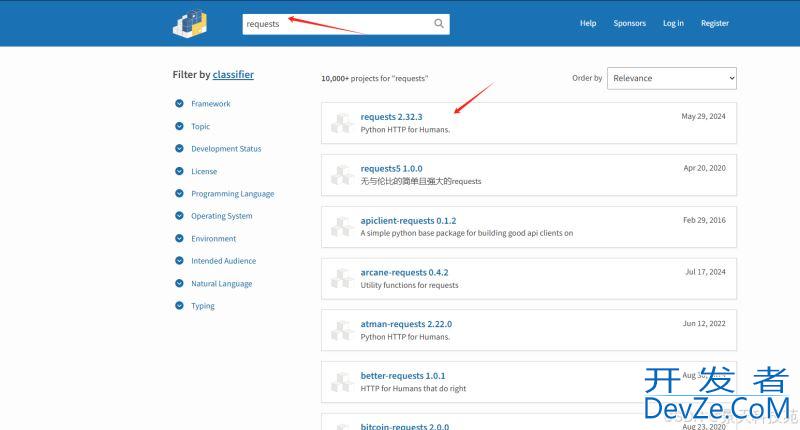Open the requests5 1.0.0 project
The image size is (800, 430).
[391, 168]
